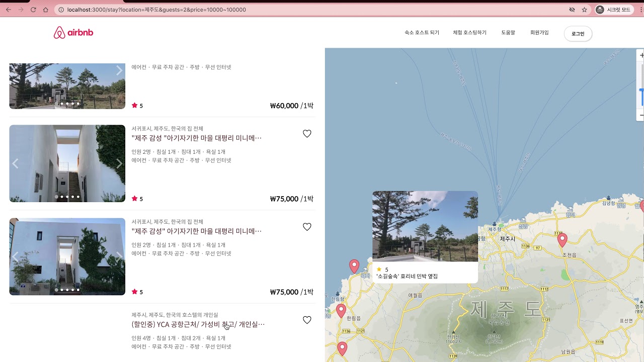This screenshot has height=362, width=644.
Task: Show previous photo of stairway-between-walls listing
Action: click(x=15, y=163)
